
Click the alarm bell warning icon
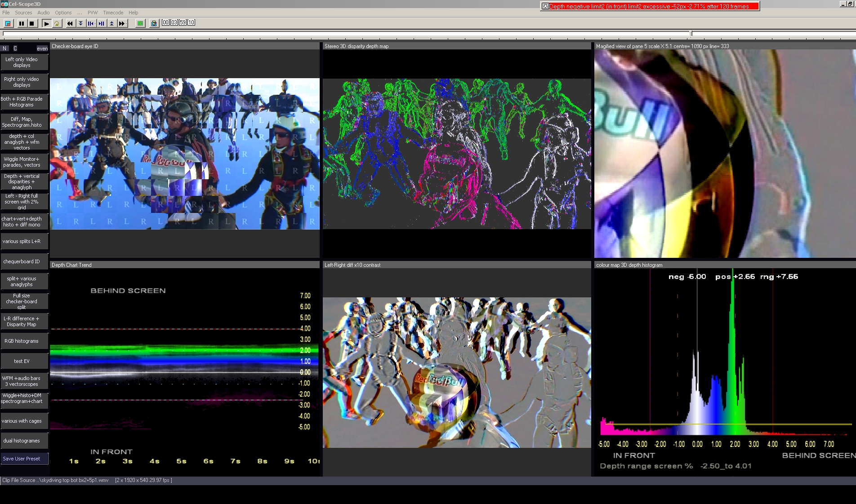[x=545, y=6]
